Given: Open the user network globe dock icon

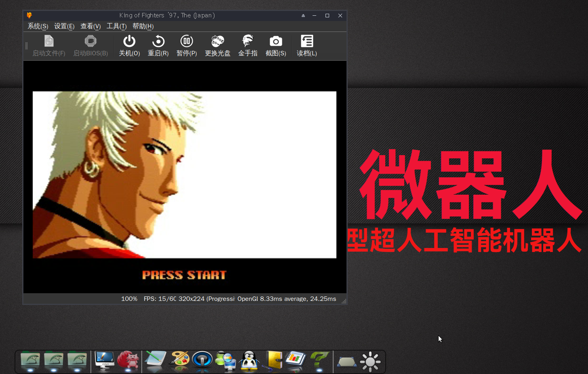Looking at the screenshot, I should [x=226, y=360].
